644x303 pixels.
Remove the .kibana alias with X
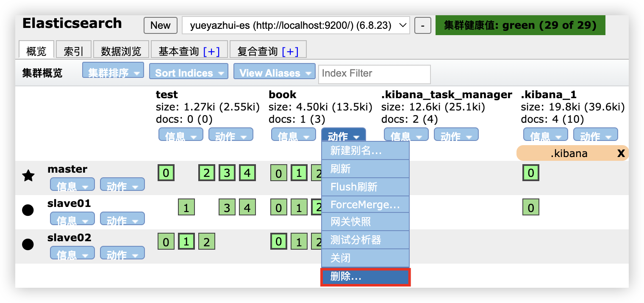[621, 153]
